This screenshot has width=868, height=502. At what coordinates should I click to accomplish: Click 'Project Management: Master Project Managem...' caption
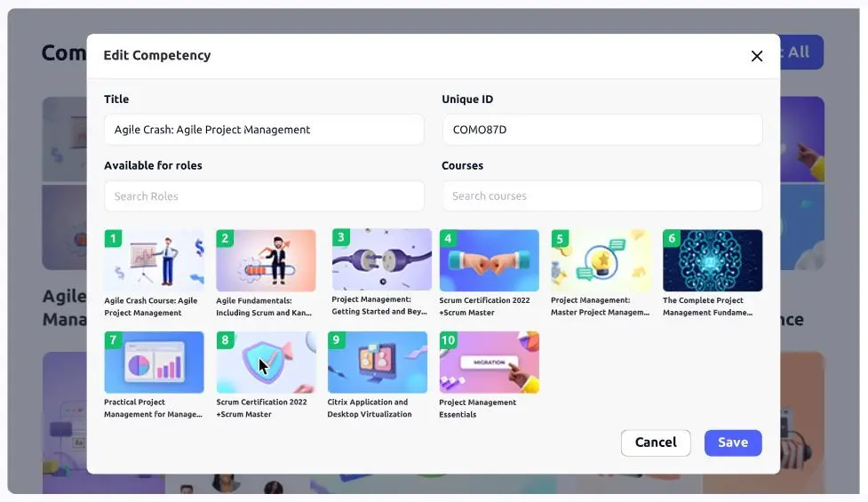click(600, 307)
